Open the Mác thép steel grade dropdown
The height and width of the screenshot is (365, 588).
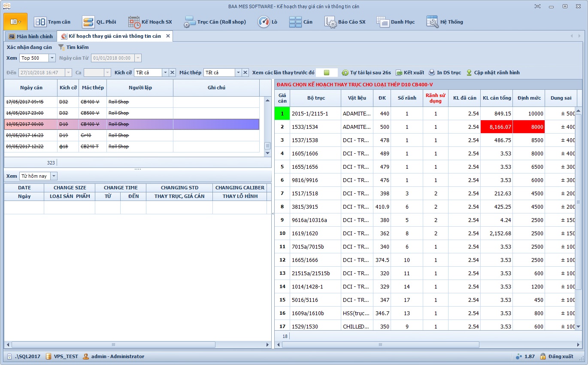(238, 73)
